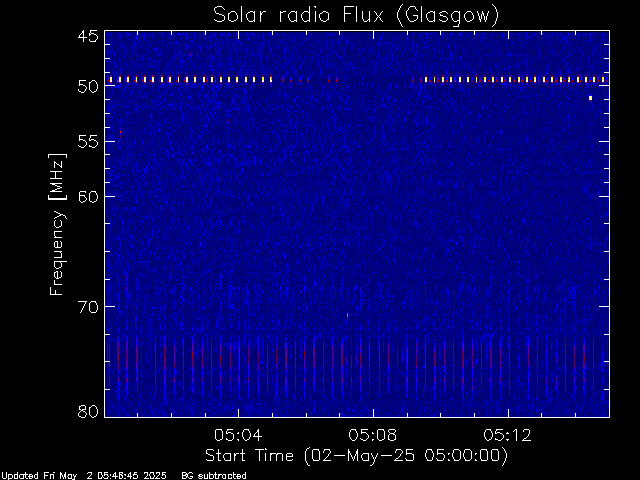Click the 45 frequency tick label
Viewport: 640px width, 480px height.
pyautogui.click(x=88, y=36)
